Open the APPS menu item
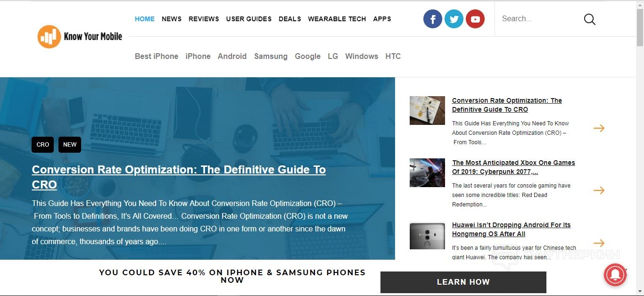The width and height of the screenshot is (644, 296). tap(382, 19)
